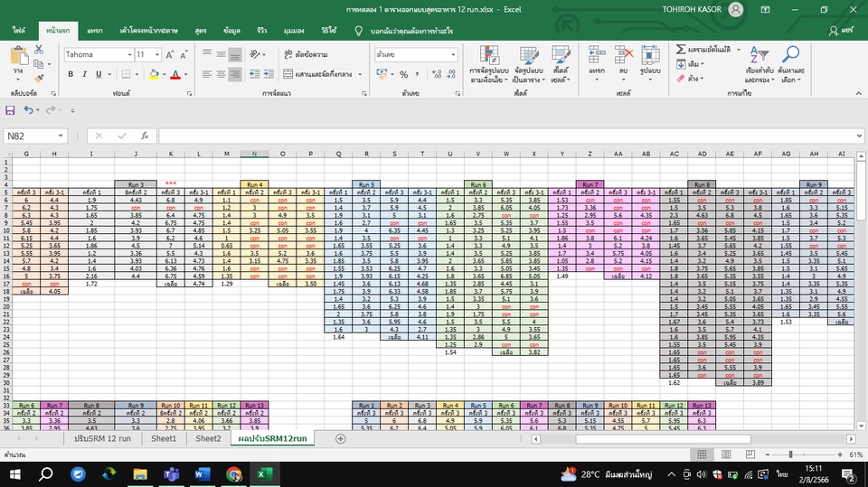
Task: Click the Format cells icon
Action: point(650,56)
